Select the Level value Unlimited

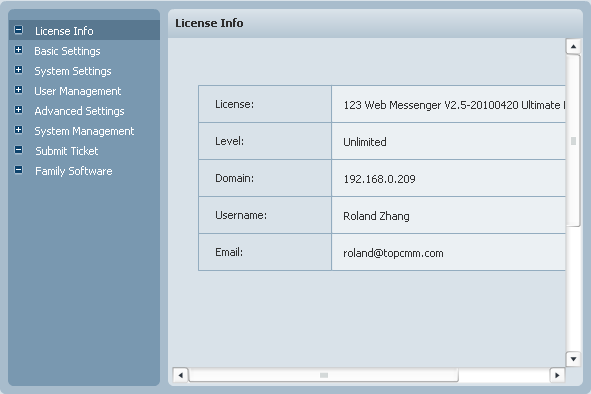click(364, 142)
